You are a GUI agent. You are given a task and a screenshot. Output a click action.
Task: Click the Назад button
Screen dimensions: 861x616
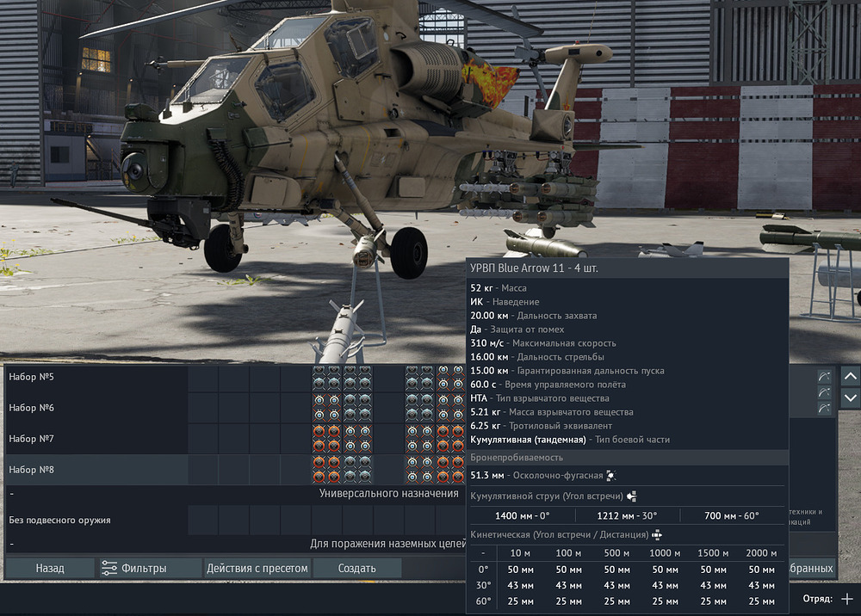pyautogui.click(x=50, y=569)
